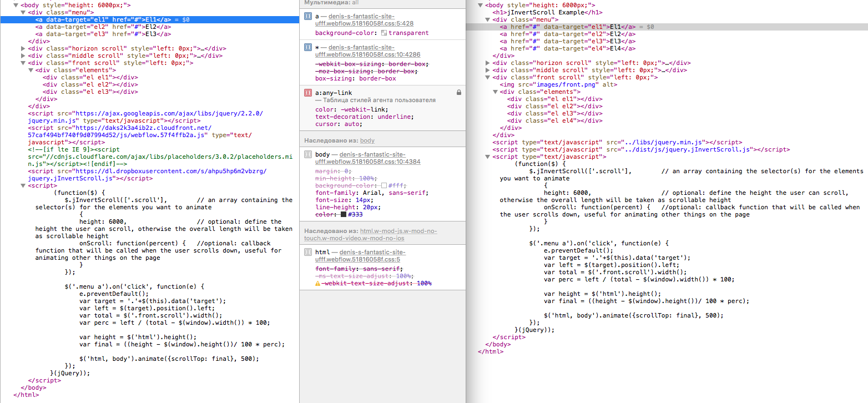Select div class 'el el4' in right tree
This screenshot has width=868, height=403.
(x=554, y=120)
